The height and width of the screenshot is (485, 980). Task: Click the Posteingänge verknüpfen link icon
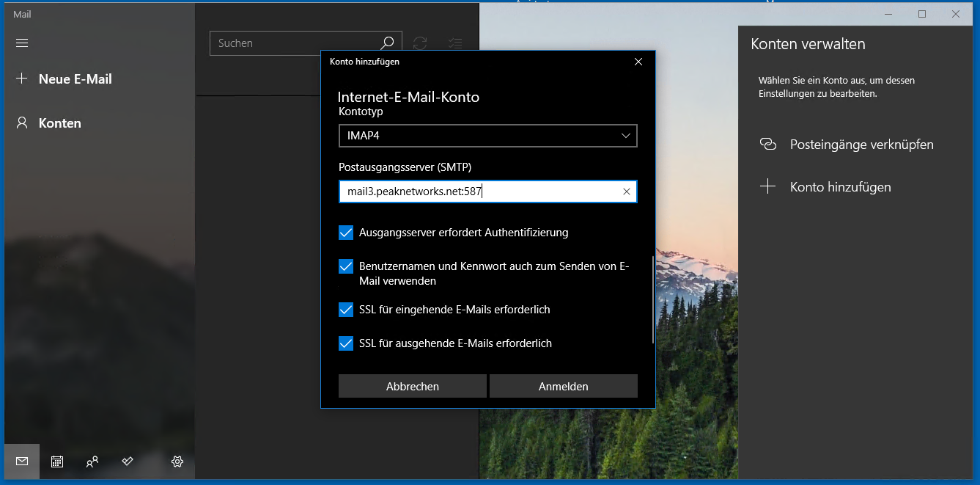point(767,145)
